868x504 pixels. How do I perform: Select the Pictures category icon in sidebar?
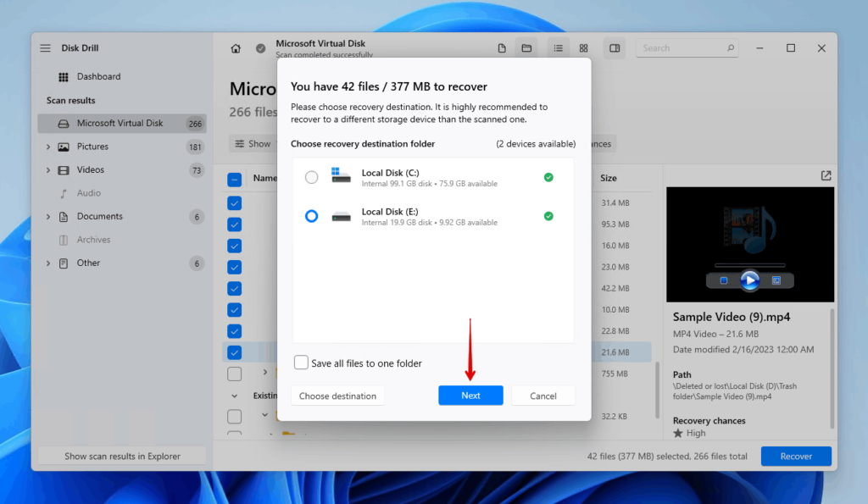63,146
